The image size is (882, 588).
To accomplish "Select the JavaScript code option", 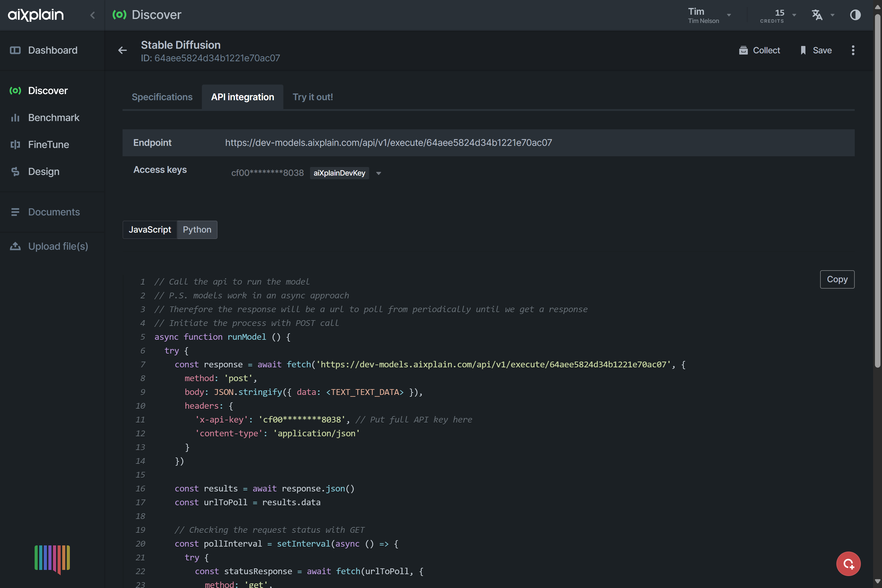I will click(x=150, y=230).
